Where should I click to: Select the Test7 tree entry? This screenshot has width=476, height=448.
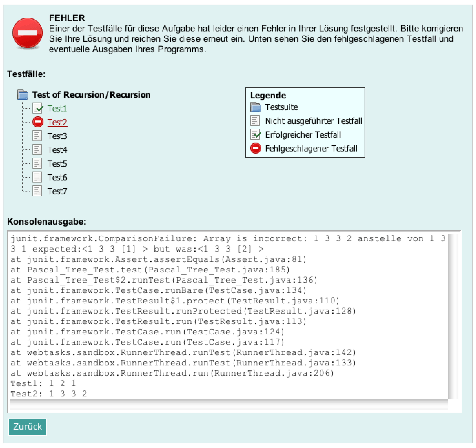pos(57,191)
